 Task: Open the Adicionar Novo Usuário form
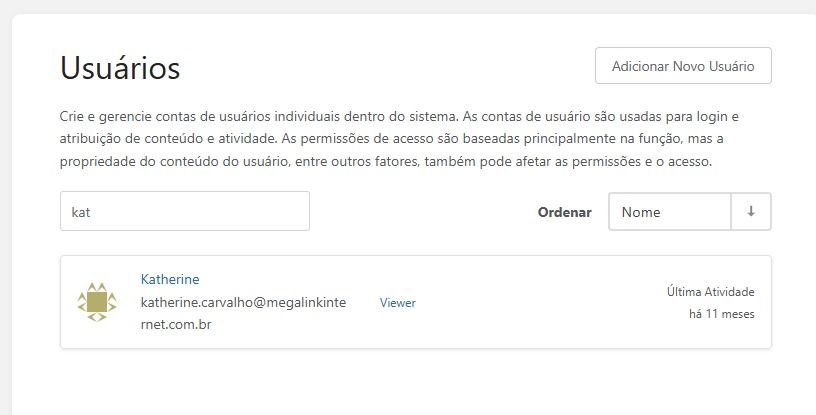click(x=683, y=66)
